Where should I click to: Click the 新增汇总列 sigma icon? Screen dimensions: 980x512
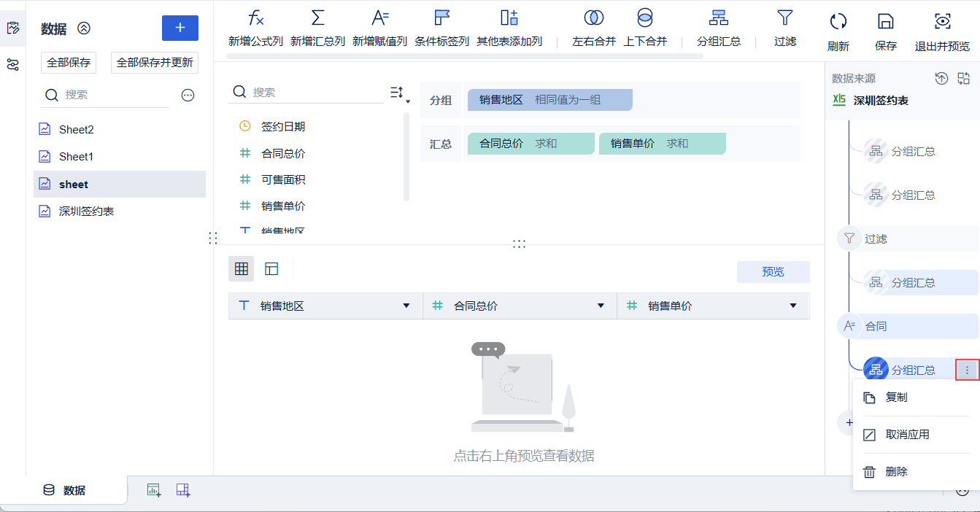(x=317, y=18)
